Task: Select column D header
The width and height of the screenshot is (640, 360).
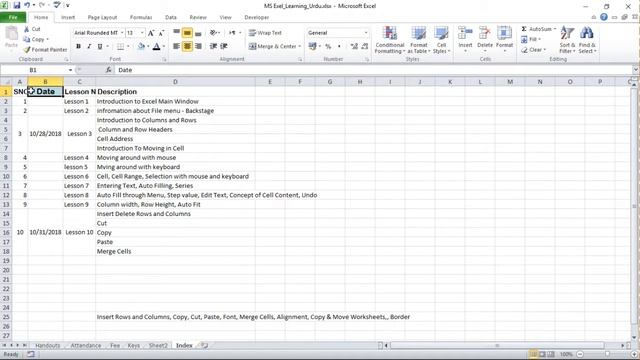Action: pyautogui.click(x=175, y=82)
